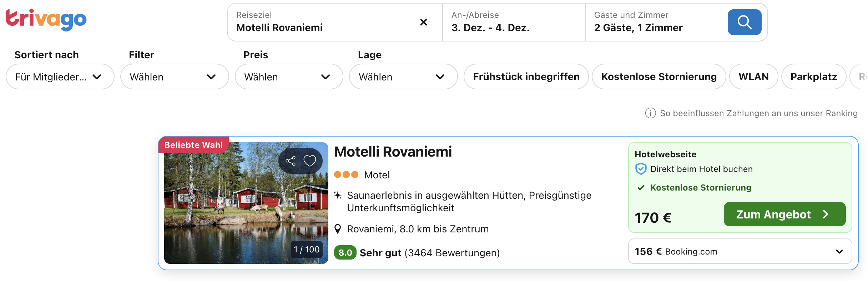Click the green Zum Angebot button
This screenshot has width=868, height=281.
tap(784, 214)
